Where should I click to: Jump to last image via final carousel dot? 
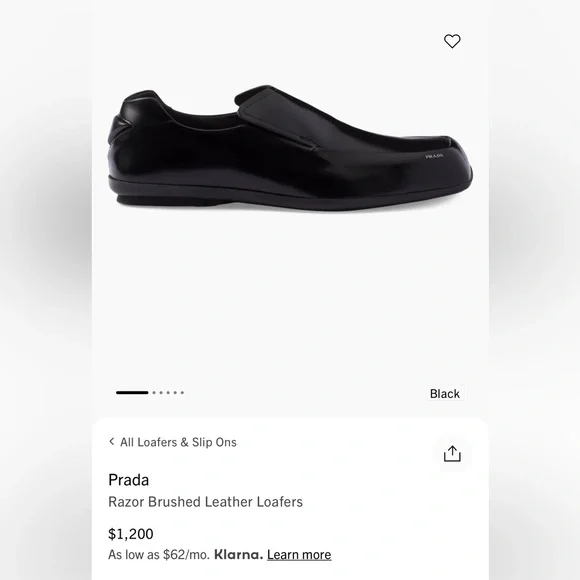point(182,392)
